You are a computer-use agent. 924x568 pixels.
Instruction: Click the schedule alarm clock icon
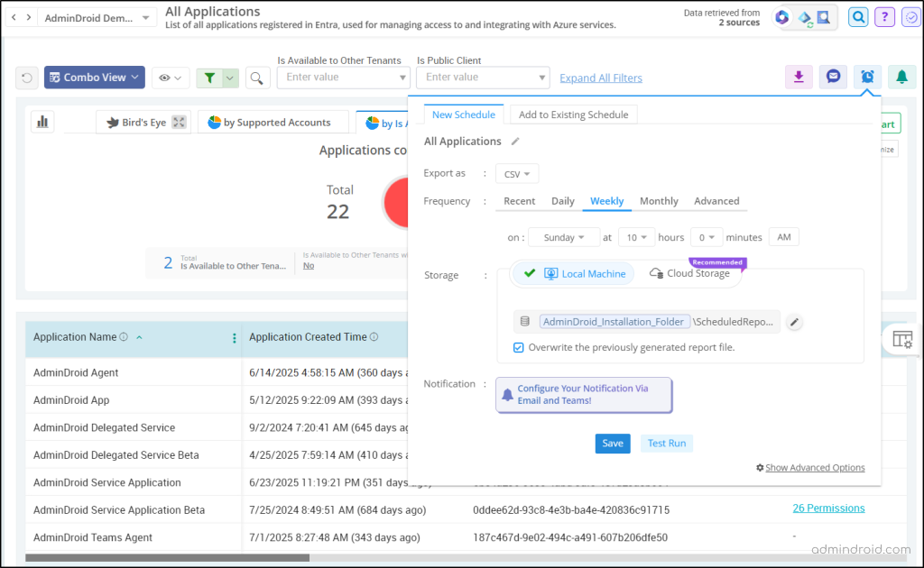pyautogui.click(x=867, y=77)
